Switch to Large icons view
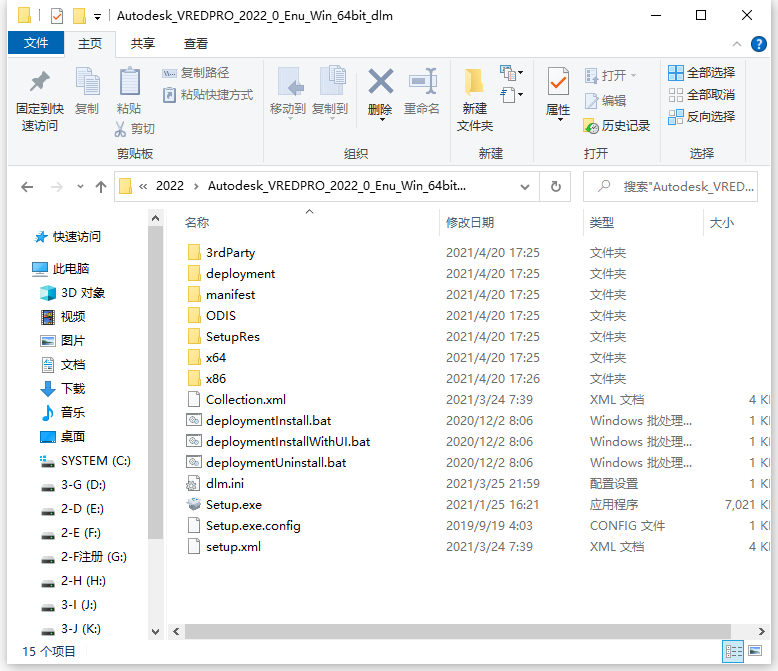The height and width of the screenshot is (671, 778). pos(755,651)
